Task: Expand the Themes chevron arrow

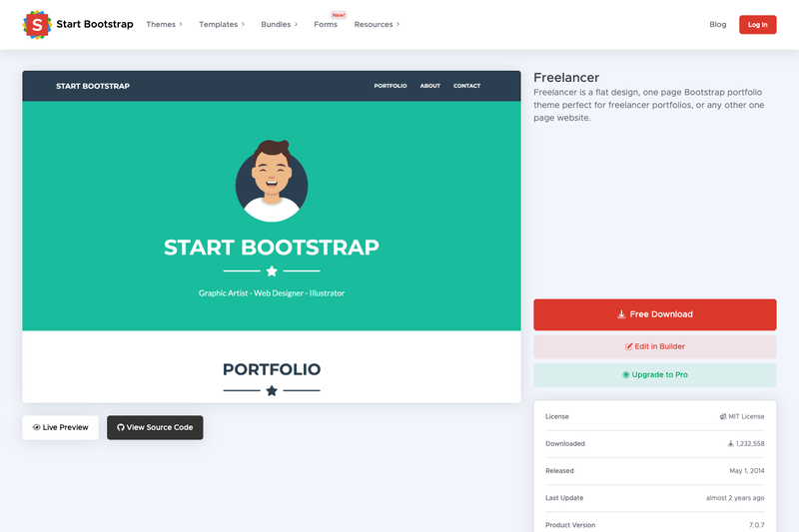Action: 181,24
